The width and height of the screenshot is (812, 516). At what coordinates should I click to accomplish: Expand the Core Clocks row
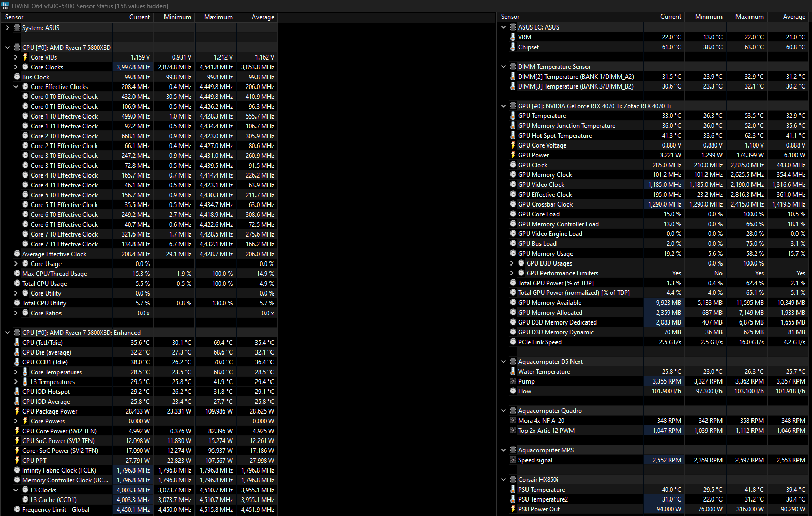16,67
